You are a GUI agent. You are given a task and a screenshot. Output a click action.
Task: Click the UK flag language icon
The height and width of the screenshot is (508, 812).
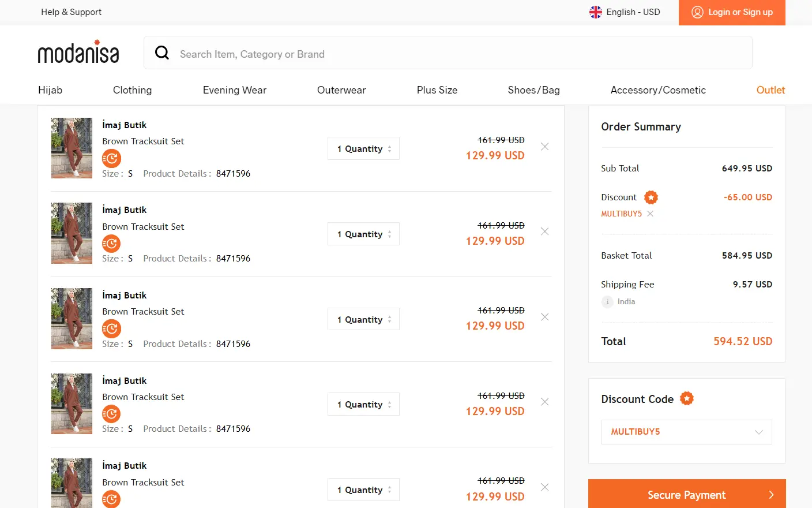pos(596,12)
